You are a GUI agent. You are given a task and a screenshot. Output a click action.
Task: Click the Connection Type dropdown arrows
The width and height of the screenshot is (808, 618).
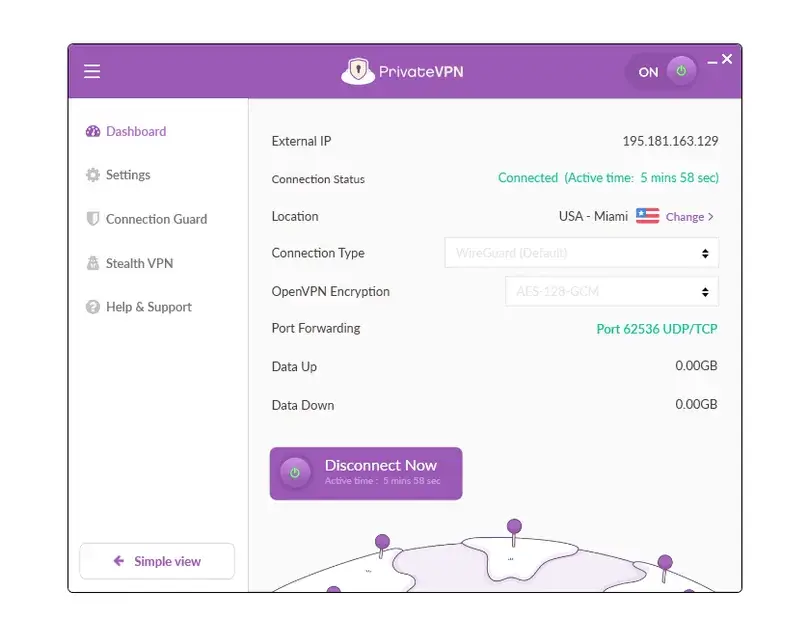(705, 253)
